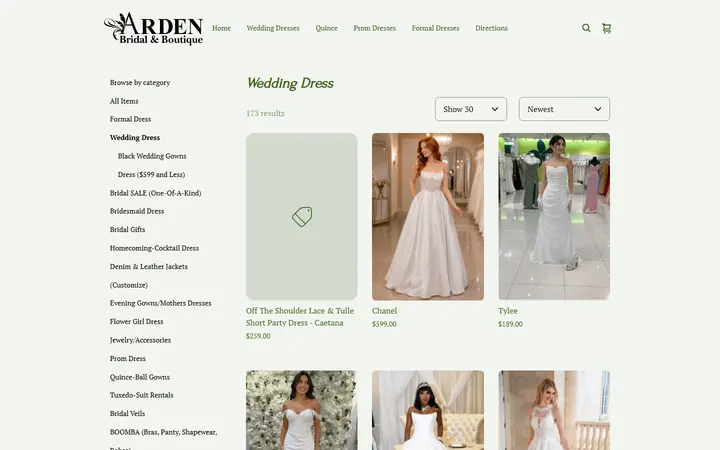Select Wedding Dress category in sidebar
Image resolution: width=720 pixels, height=450 pixels.
point(135,137)
